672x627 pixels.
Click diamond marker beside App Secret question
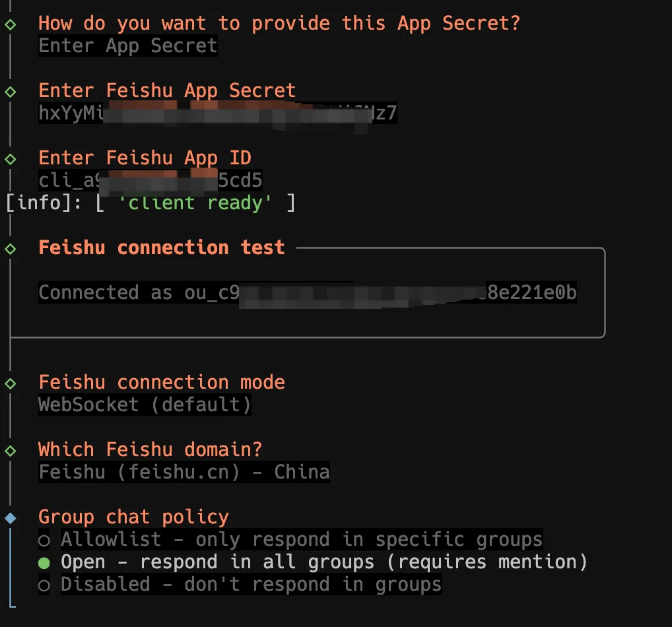click(10, 24)
